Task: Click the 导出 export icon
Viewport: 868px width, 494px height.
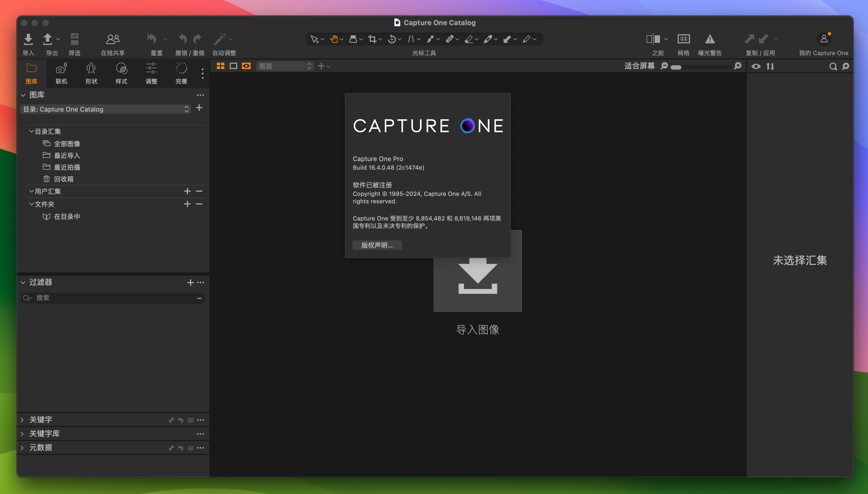Action: [48, 39]
